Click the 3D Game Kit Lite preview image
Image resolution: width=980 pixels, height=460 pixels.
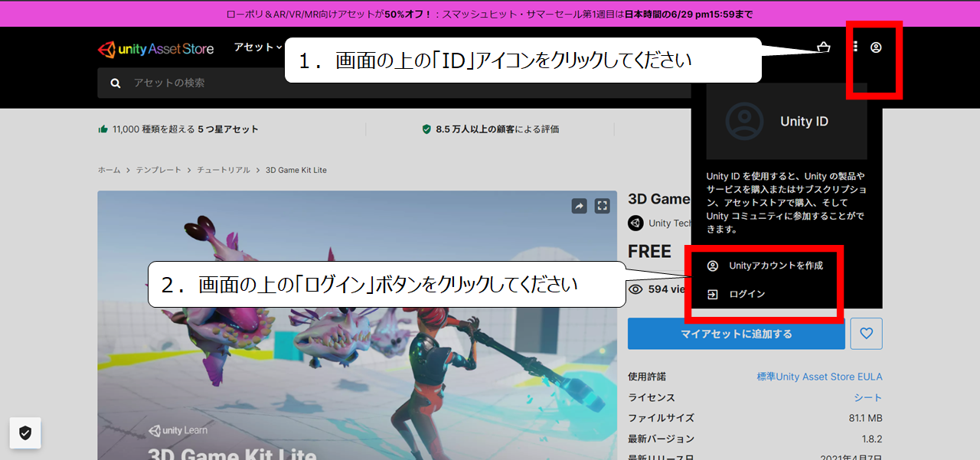click(x=357, y=325)
